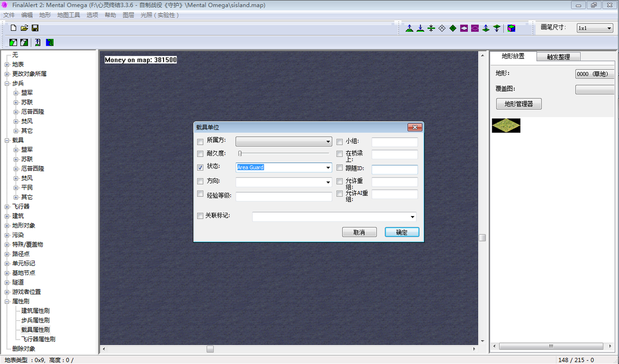Select the lower terrain tool
The width and height of the screenshot is (619, 364).
pos(421,28)
